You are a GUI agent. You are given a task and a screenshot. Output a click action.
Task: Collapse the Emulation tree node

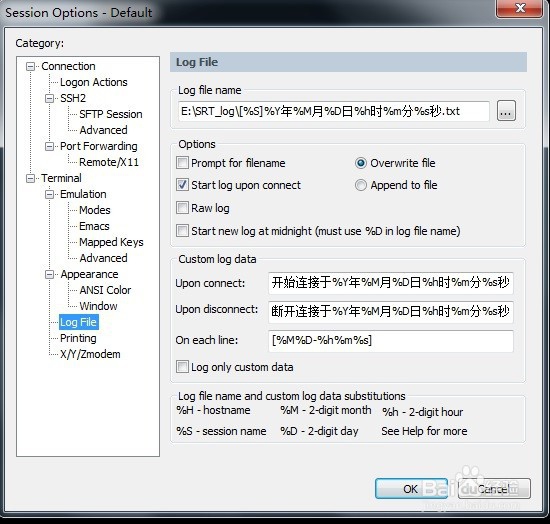point(50,194)
